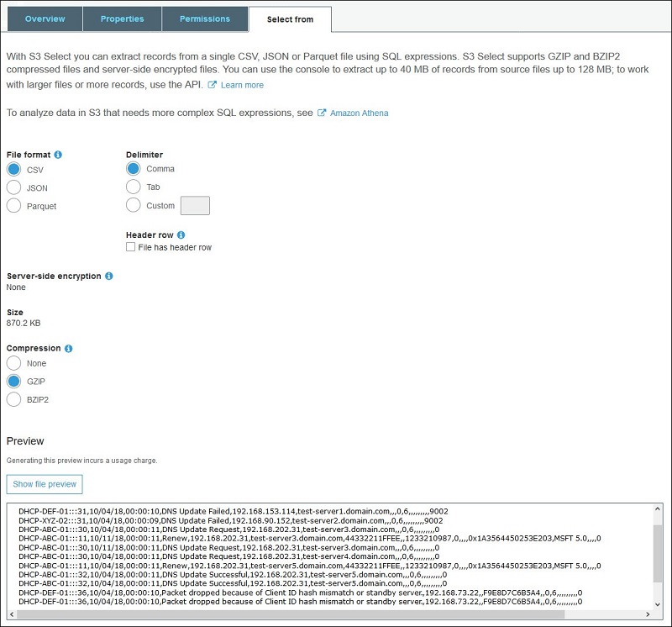Switch to the Overview tab
The image size is (672, 627).
point(45,18)
